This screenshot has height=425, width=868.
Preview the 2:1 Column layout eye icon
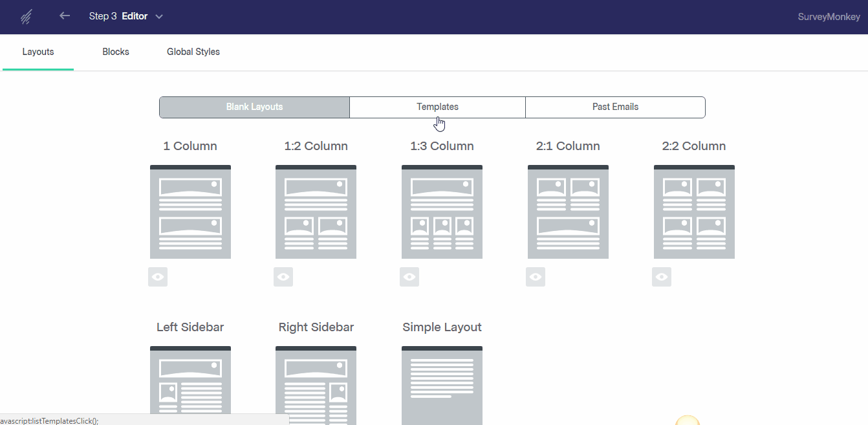pyautogui.click(x=536, y=277)
